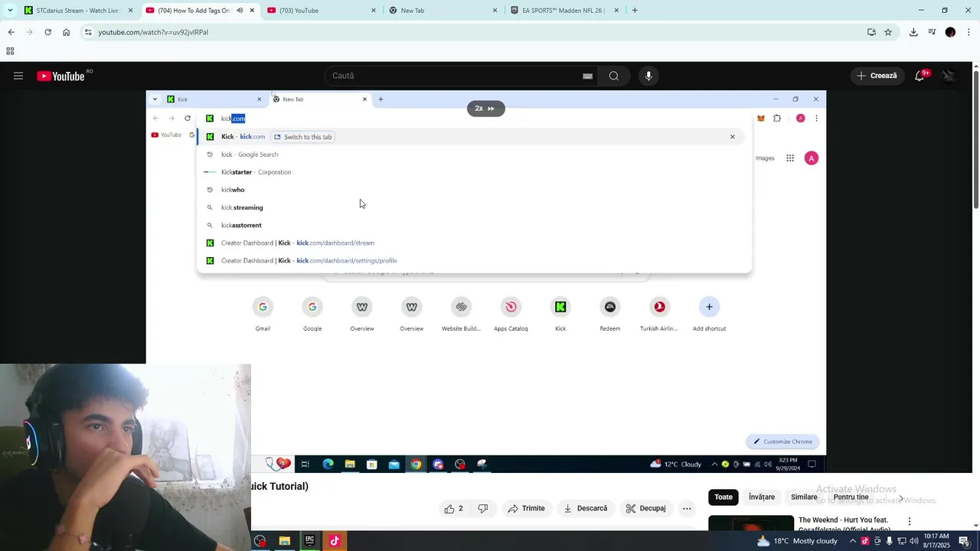This screenshot has height=551, width=980.
Task: Click Descarcă download button
Action: pyautogui.click(x=586, y=508)
